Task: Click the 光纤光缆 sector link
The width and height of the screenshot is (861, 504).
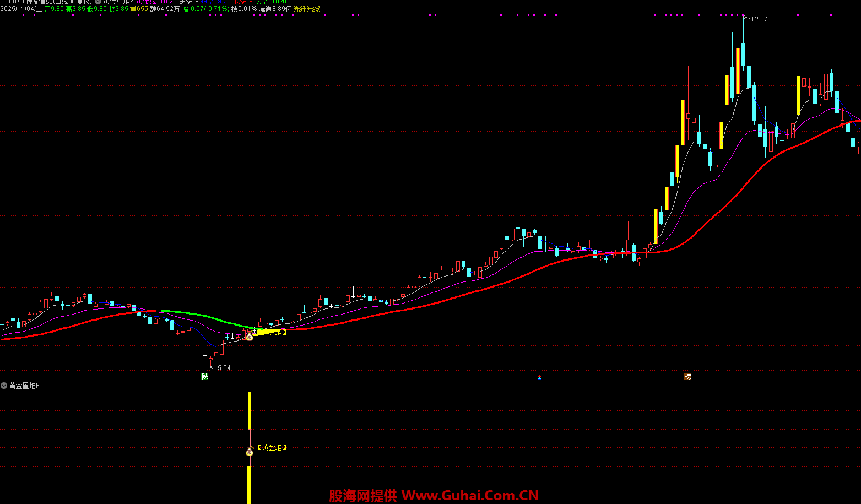Action: (x=307, y=9)
